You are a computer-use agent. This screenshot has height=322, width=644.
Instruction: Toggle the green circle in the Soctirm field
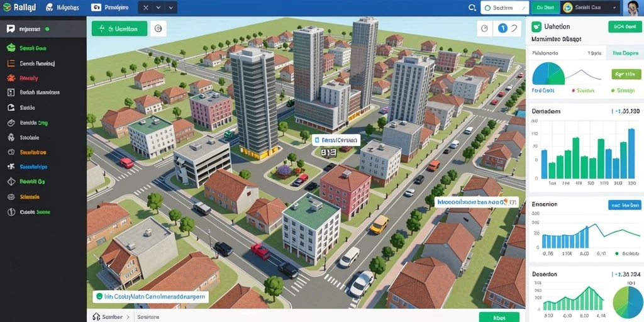487,8
